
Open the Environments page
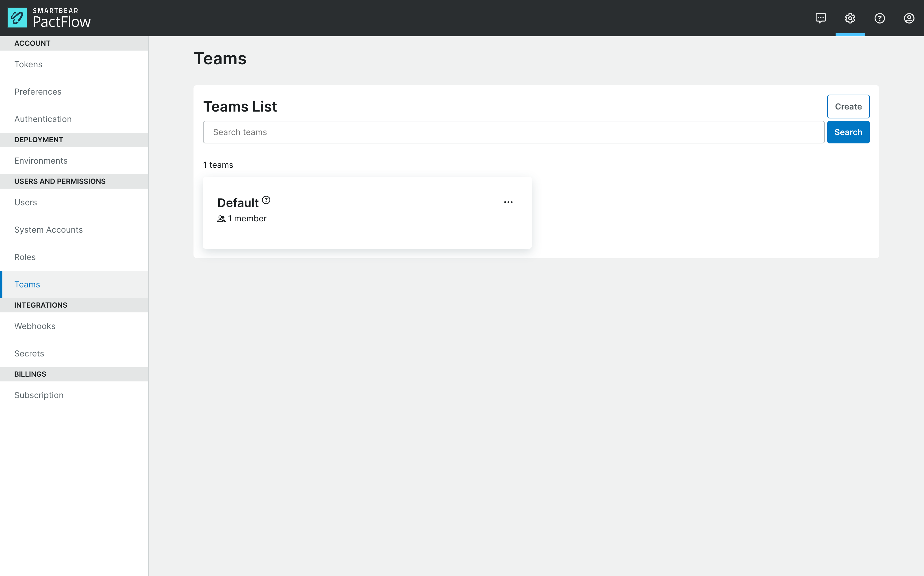[41, 160]
